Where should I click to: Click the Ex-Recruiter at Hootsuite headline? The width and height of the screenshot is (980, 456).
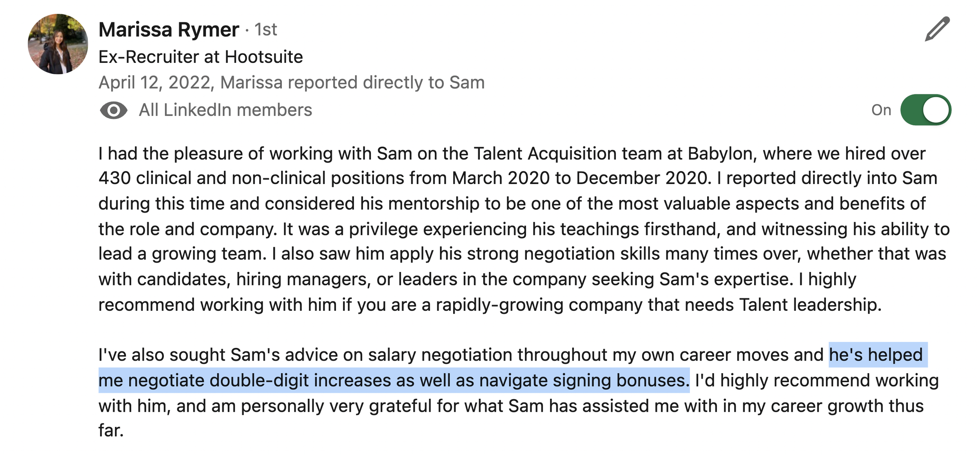(x=201, y=57)
